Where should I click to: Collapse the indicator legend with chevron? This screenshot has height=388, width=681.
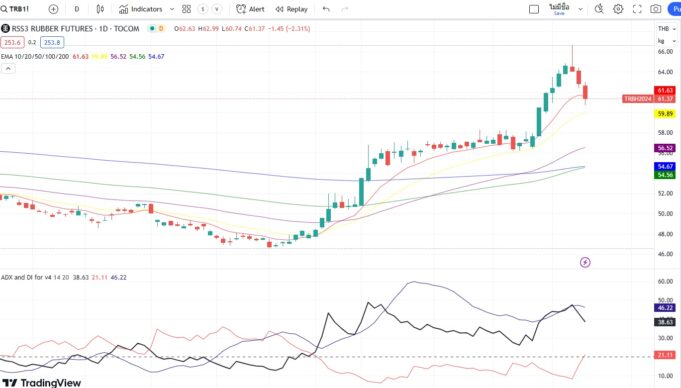point(8,69)
